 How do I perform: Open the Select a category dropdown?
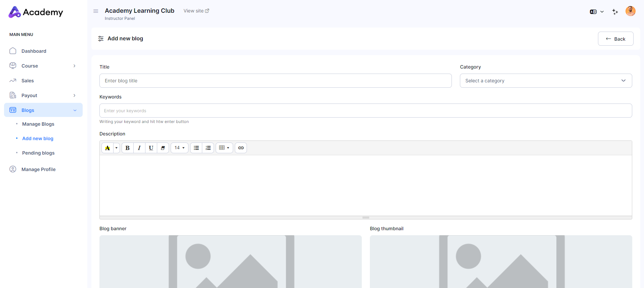(546, 81)
